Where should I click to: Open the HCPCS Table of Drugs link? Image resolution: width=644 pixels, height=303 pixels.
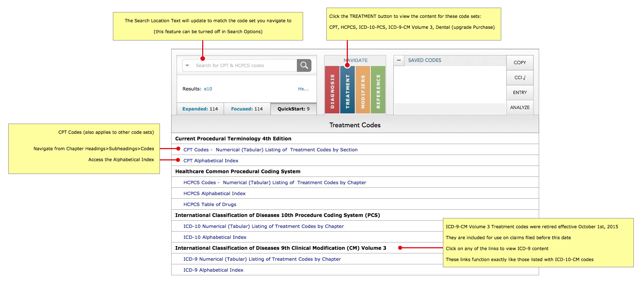210,205
